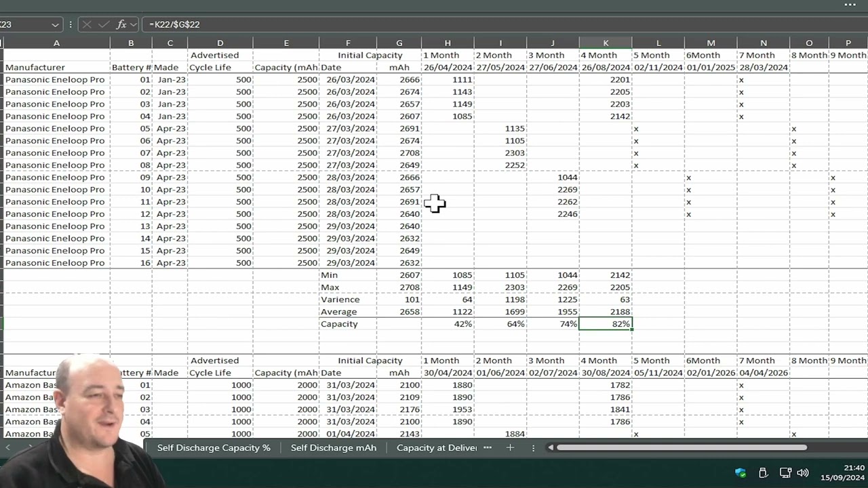Select column G header

[x=399, y=43]
